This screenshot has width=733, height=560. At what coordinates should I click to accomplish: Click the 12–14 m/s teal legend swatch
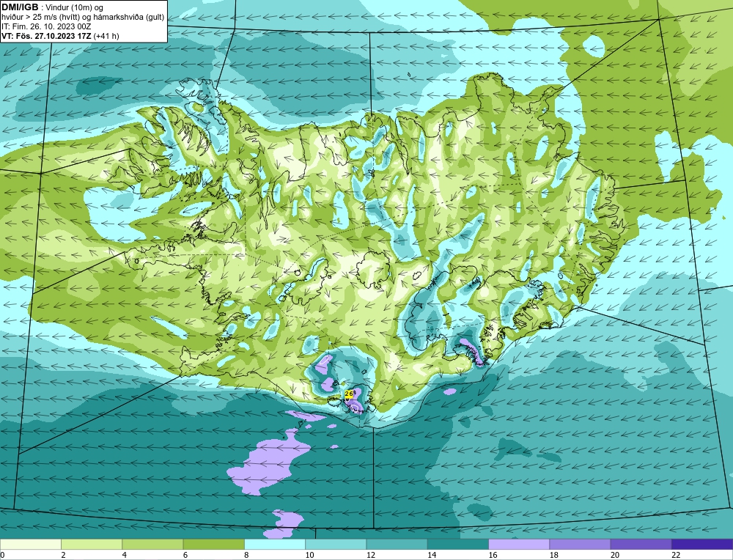click(397, 544)
